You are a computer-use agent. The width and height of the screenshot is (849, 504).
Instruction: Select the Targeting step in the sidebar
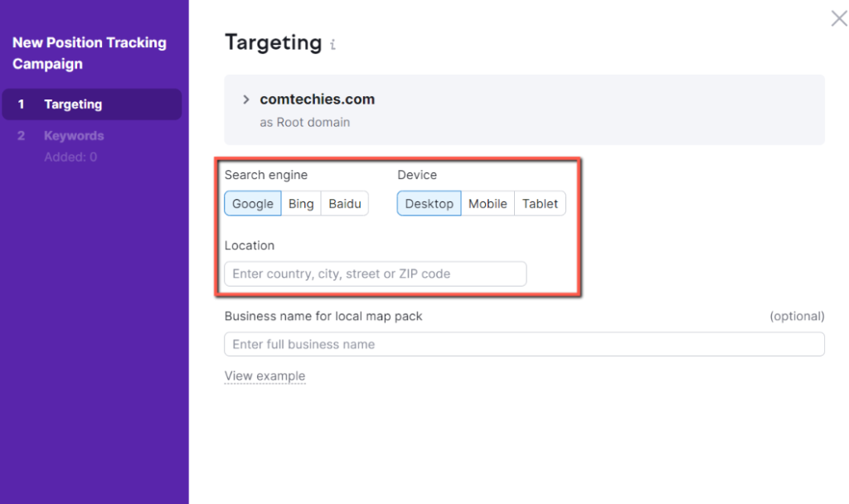[70, 104]
